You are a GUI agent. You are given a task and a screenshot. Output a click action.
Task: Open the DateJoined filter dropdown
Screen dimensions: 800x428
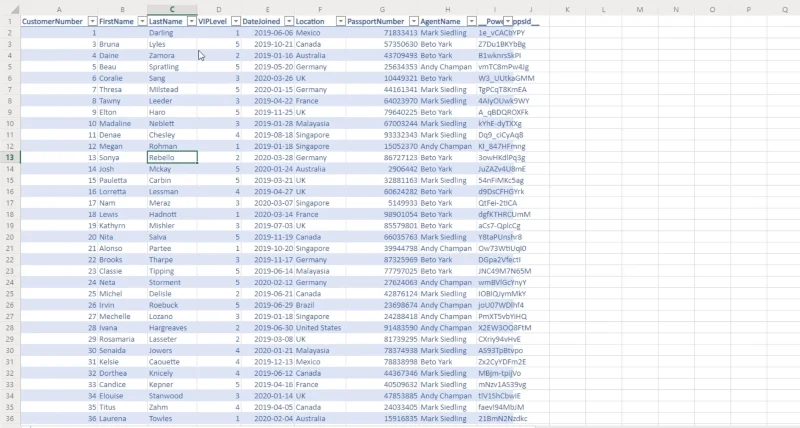tap(289, 21)
